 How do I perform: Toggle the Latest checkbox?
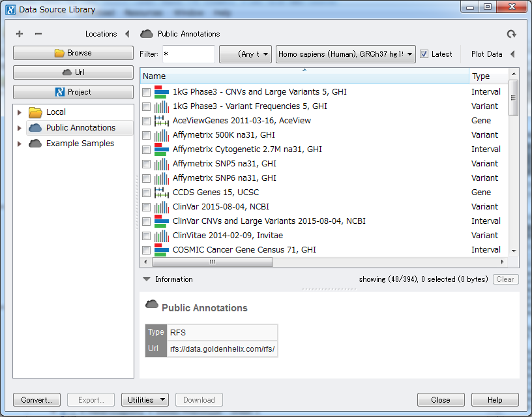click(424, 54)
